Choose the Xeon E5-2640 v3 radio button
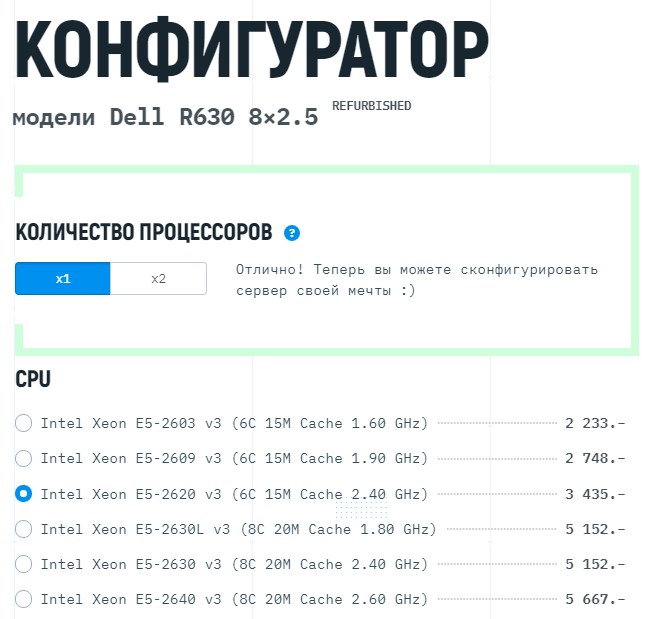Viewport: 654px width, 619px height. pyautogui.click(x=24, y=599)
